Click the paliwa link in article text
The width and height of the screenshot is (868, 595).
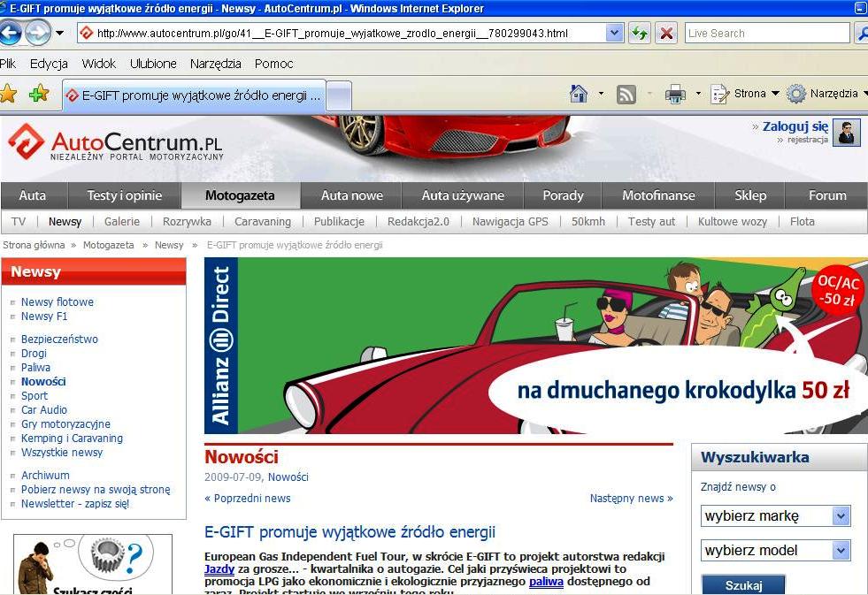546,582
